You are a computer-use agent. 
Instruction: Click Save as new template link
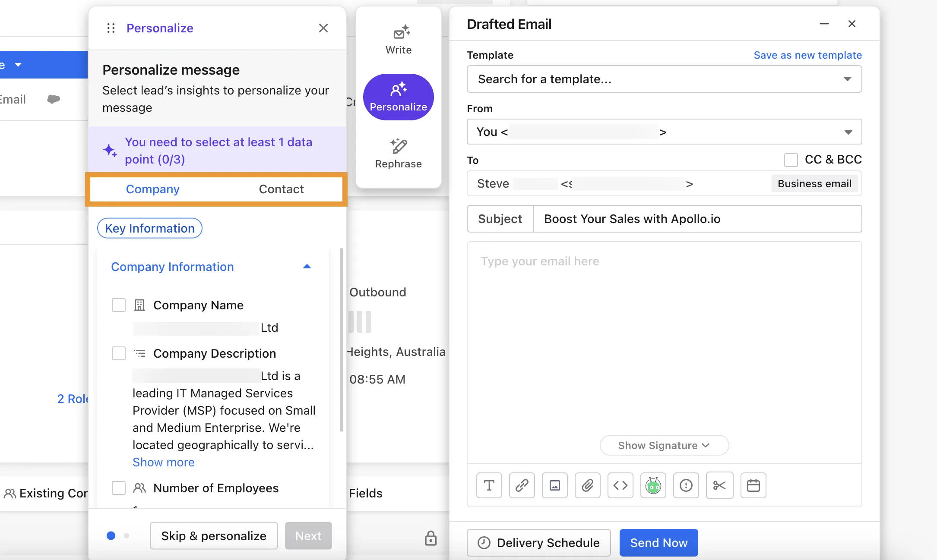(807, 55)
